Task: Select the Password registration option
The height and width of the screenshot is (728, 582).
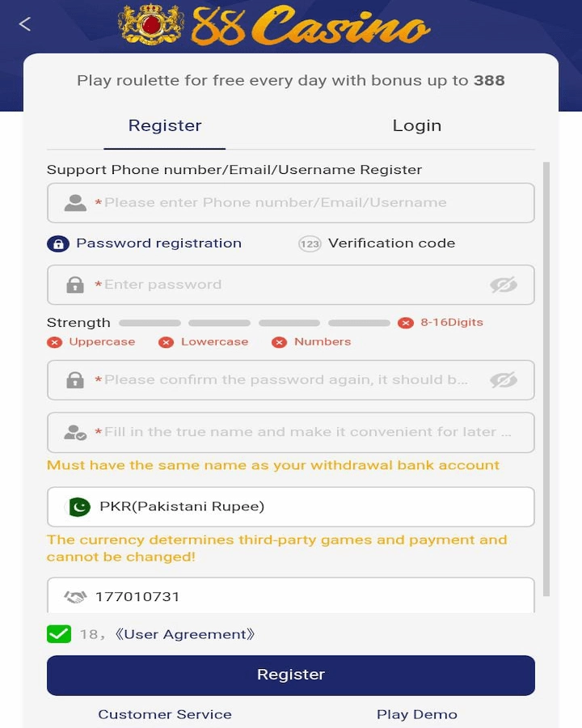Action: pos(145,243)
